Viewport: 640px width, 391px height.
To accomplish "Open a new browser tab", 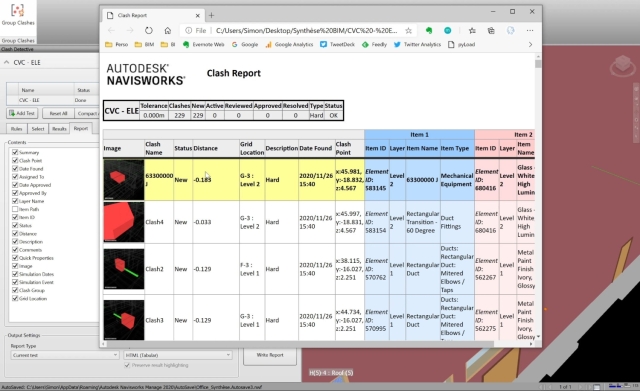I will click(x=211, y=16).
